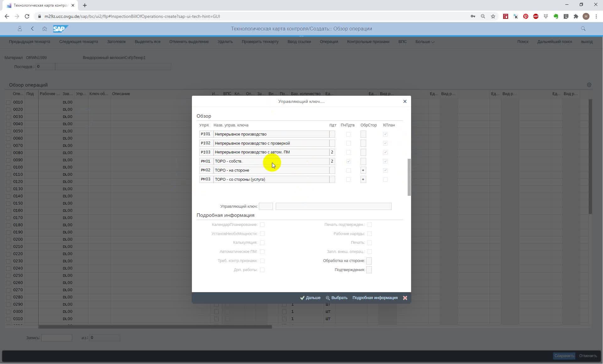Click Сохранить button
This screenshot has height=364, width=603.
click(564, 356)
